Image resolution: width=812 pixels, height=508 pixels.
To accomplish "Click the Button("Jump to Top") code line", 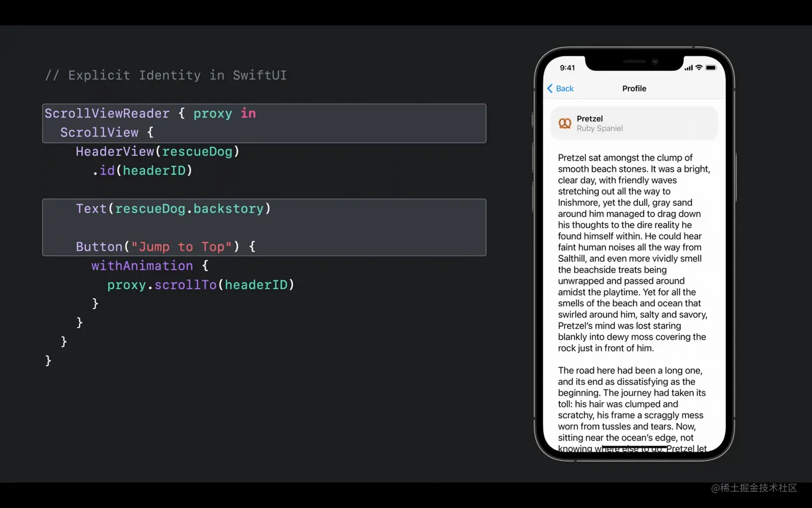I will 165,247.
